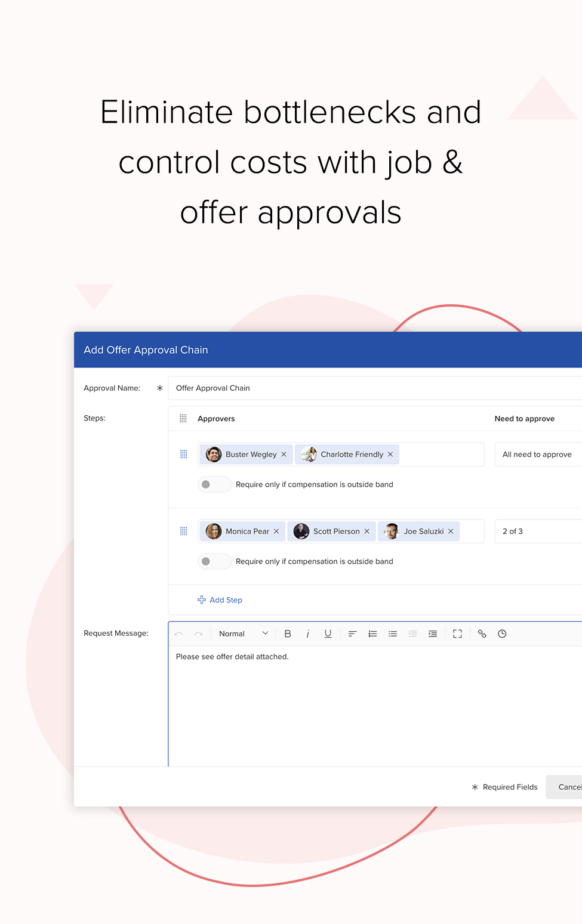
Task: Open the Normal text style dropdown
Action: click(x=244, y=634)
